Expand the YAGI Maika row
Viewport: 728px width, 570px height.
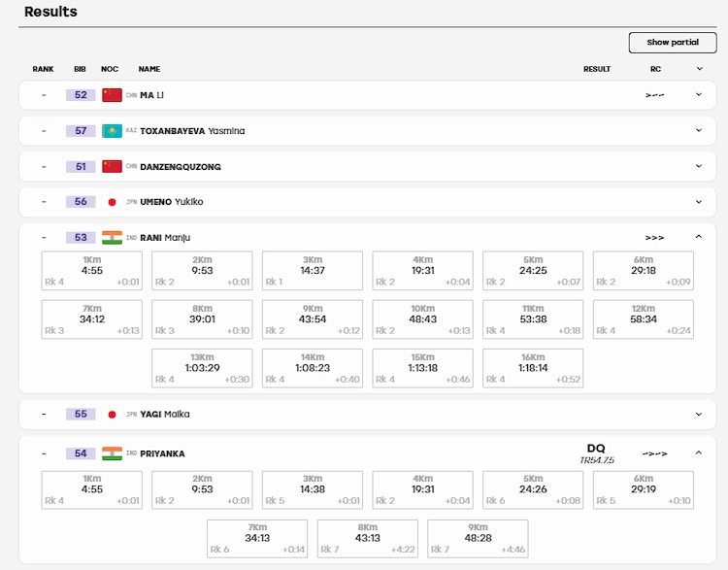click(x=699, y=415)
